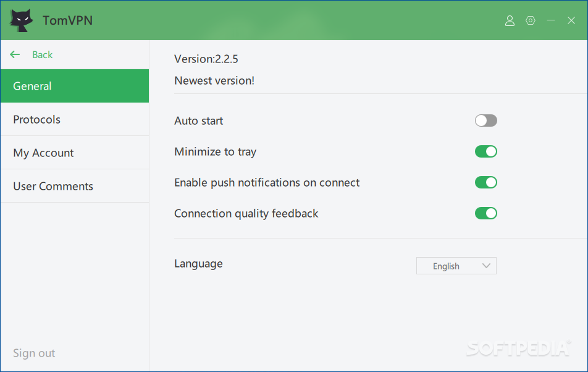Close the TomVPN window
588x372 pixels.
(x=571, y=20)
